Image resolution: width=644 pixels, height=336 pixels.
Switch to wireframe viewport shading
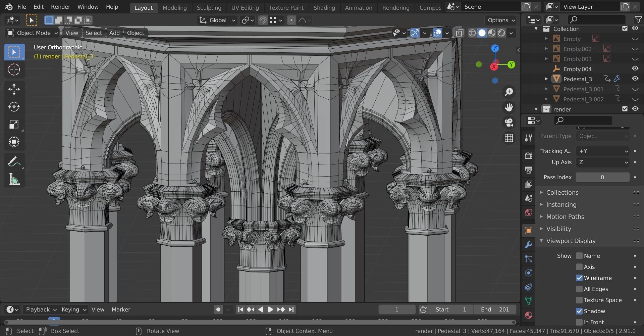pos(472,33)
